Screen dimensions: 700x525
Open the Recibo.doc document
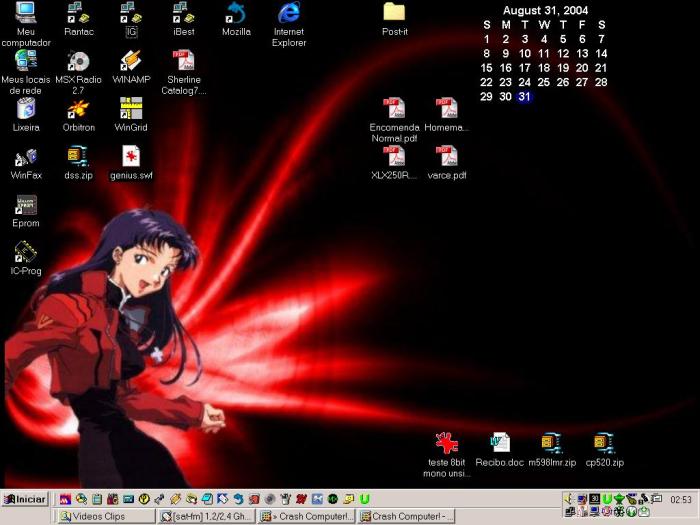tap(499, 450)
